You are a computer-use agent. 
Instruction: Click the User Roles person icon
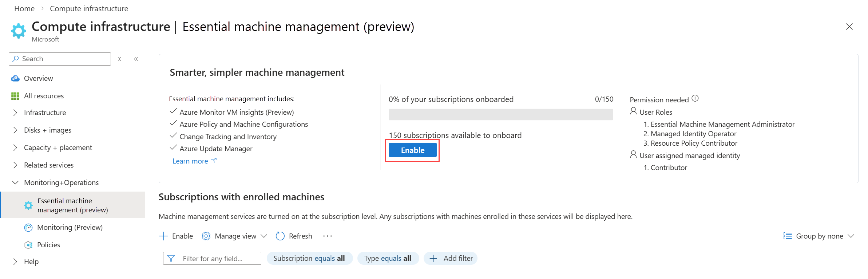(634, 111)
